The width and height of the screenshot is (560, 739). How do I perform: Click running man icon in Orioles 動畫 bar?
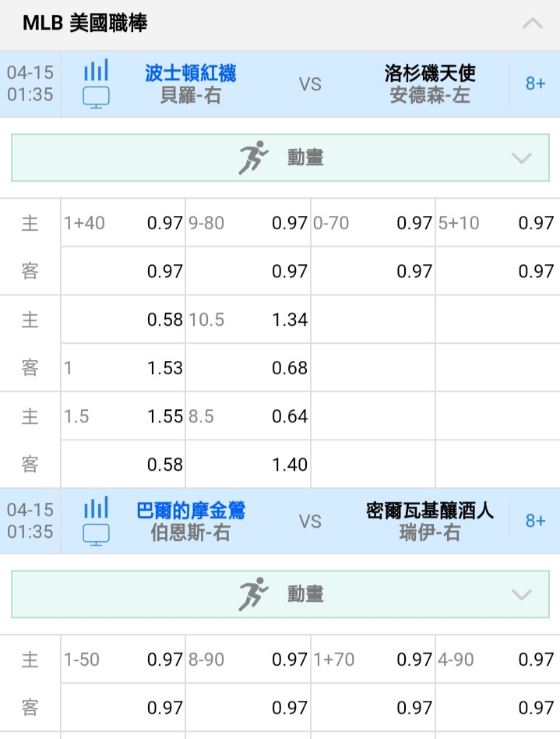[253, 594]
